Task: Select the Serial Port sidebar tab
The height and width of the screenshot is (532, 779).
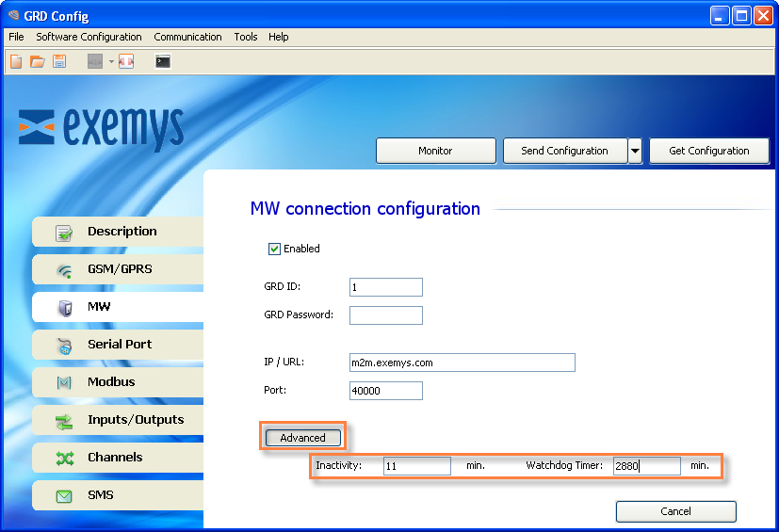Action: click(x=119, y=345)
